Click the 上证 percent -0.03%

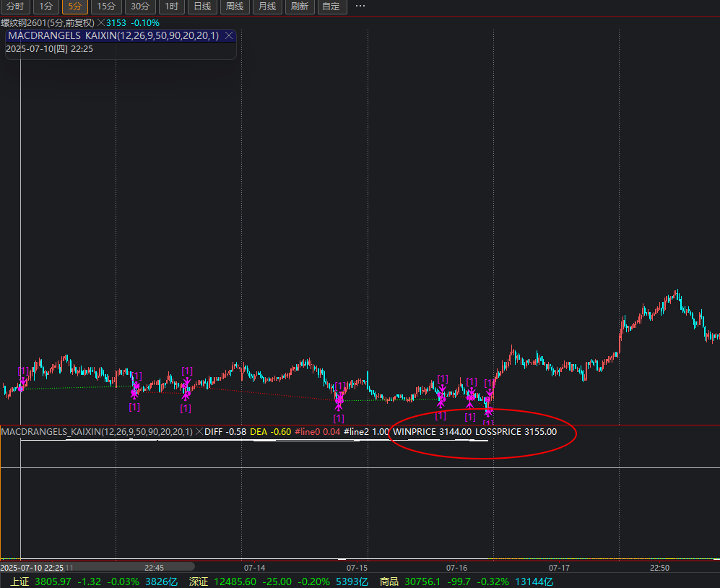tap(123, 581)
